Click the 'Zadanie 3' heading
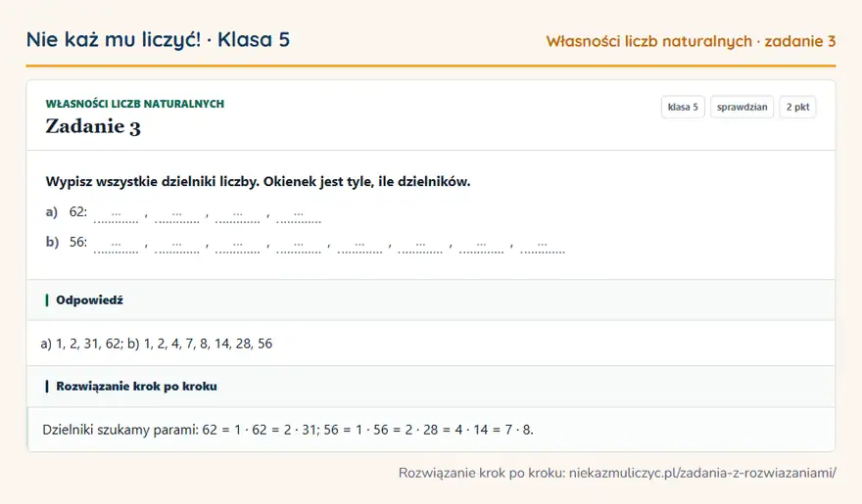Viewport: 862px width, 504px height. point(93,126)
